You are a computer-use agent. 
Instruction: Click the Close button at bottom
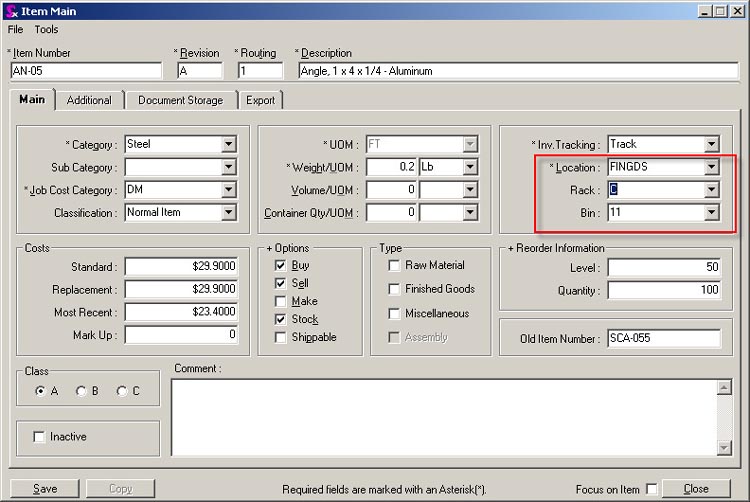pos(696,489)
